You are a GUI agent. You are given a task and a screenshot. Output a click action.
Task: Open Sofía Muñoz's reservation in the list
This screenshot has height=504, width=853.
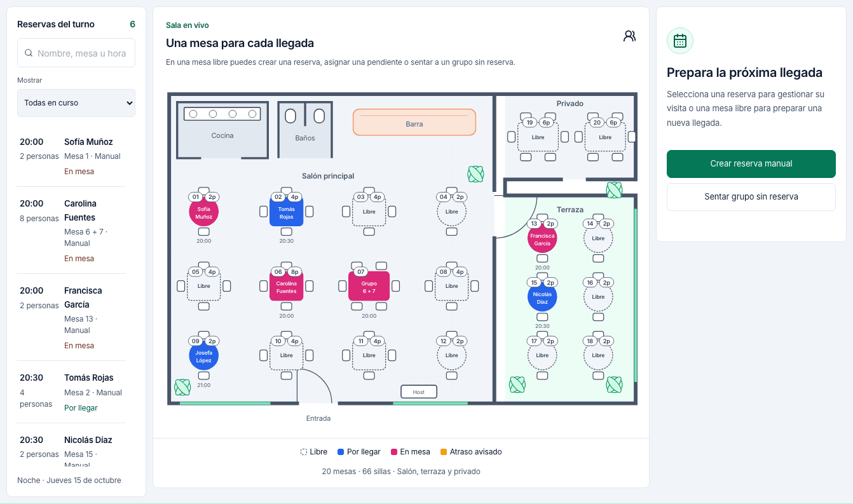coord(71,156)
